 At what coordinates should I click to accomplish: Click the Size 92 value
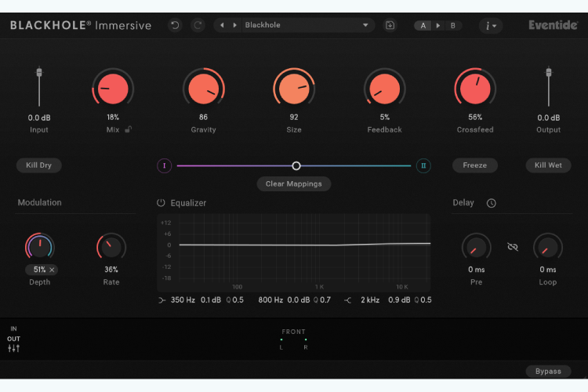point(294,117)
